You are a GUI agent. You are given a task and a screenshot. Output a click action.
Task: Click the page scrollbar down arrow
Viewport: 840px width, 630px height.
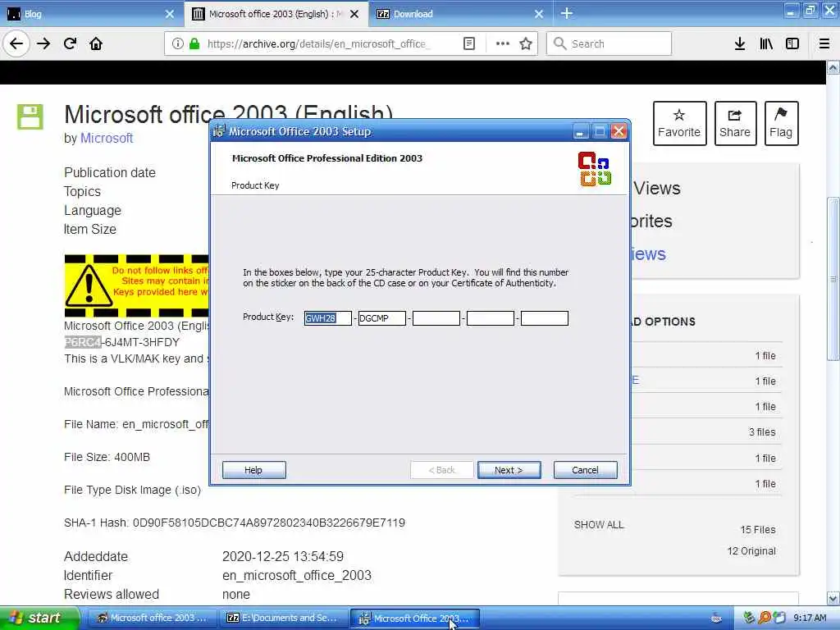coord(833,598)
